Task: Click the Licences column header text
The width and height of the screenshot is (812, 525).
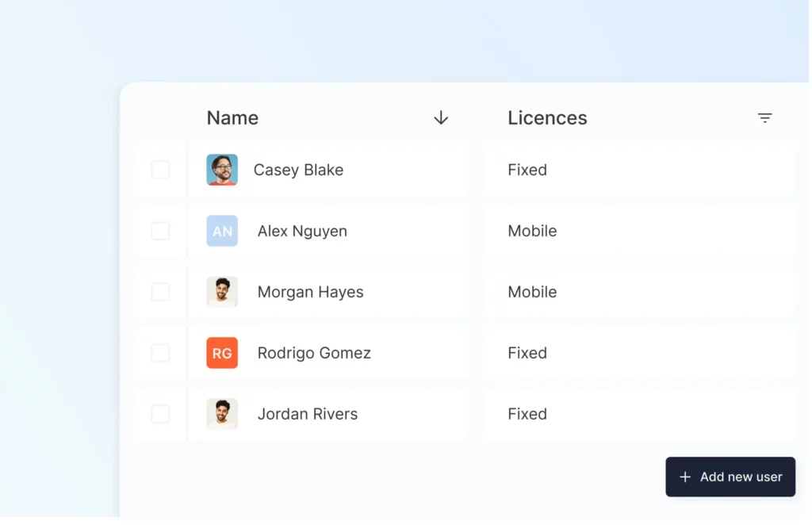Action: (547, 118)
